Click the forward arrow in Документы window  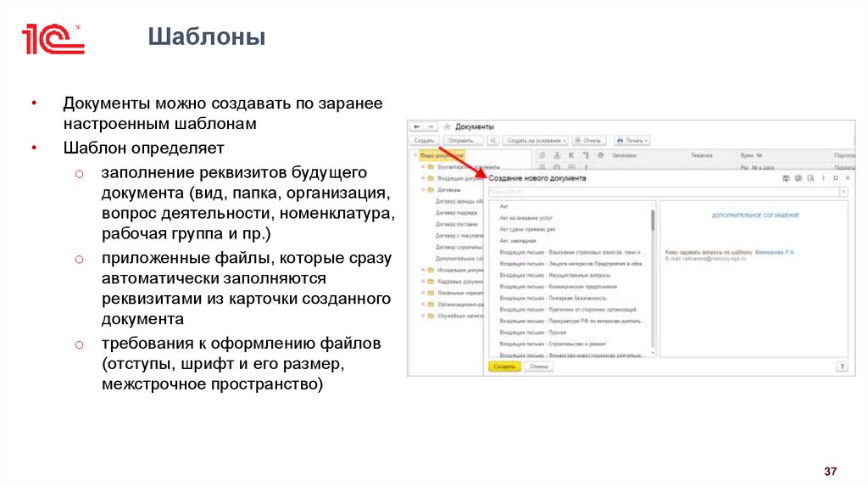[430, 127]
